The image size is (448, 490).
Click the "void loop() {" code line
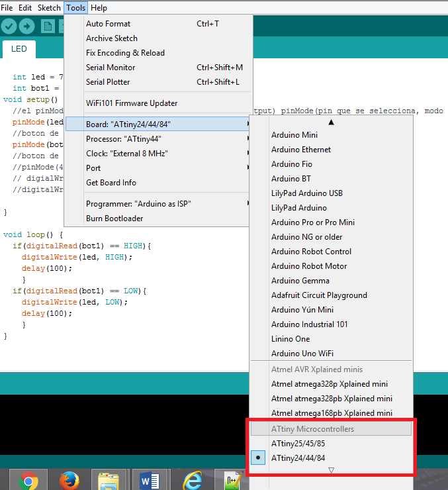click(x=33, y=234)
